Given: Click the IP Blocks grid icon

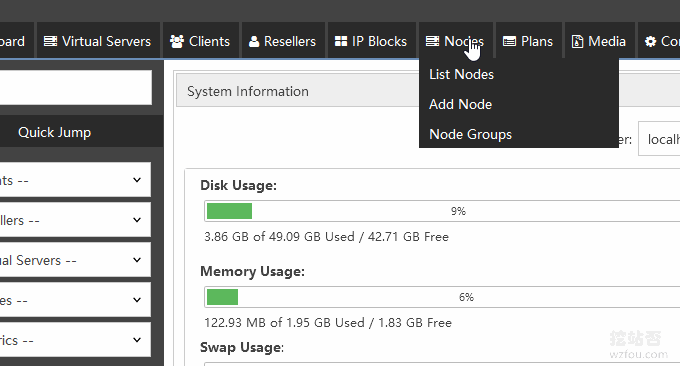Looking at the screenshot, I should [341, 42].
